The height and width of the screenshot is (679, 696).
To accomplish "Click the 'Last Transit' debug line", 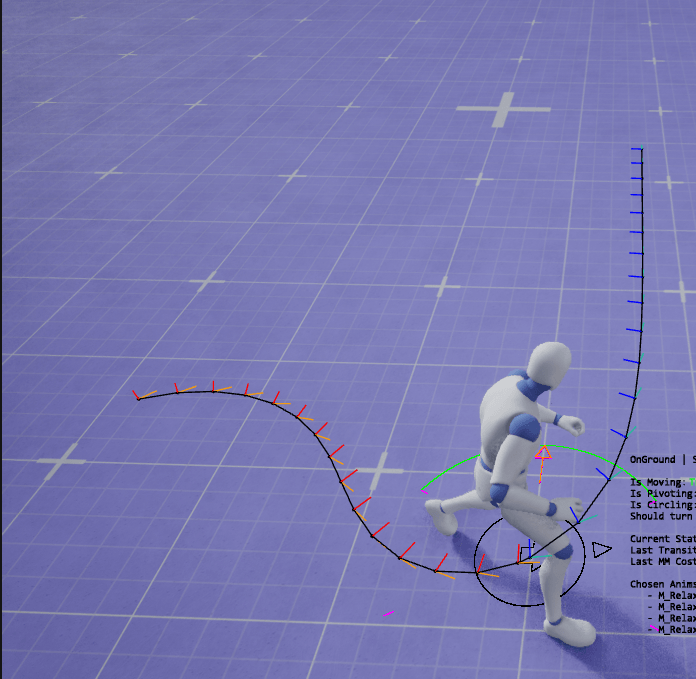I will 663,550.
